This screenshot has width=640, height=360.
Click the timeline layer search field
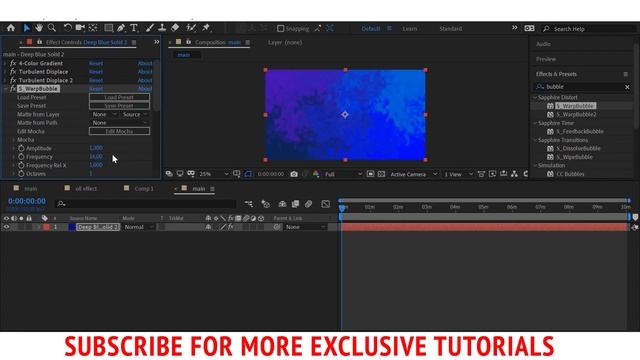(146, 204)
